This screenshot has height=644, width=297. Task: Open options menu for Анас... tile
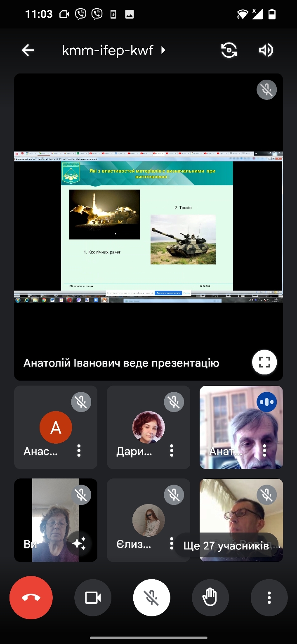coord(79,450)
